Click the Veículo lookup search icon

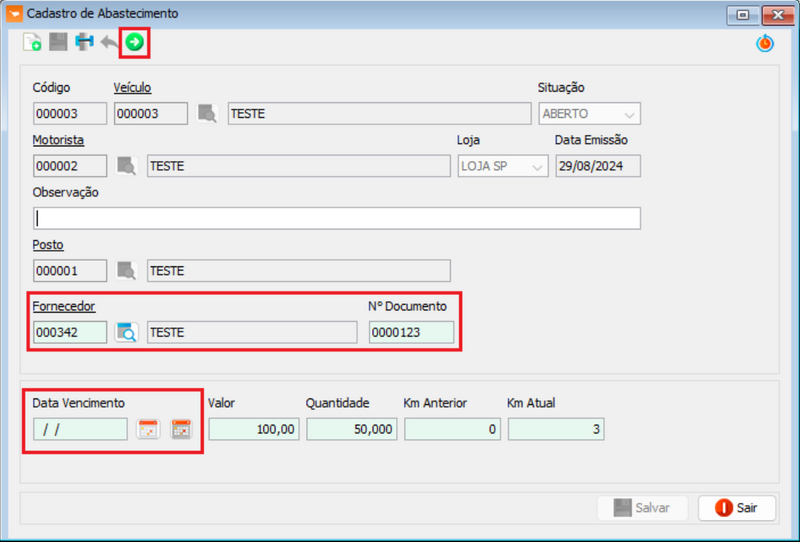pos(207,114)
